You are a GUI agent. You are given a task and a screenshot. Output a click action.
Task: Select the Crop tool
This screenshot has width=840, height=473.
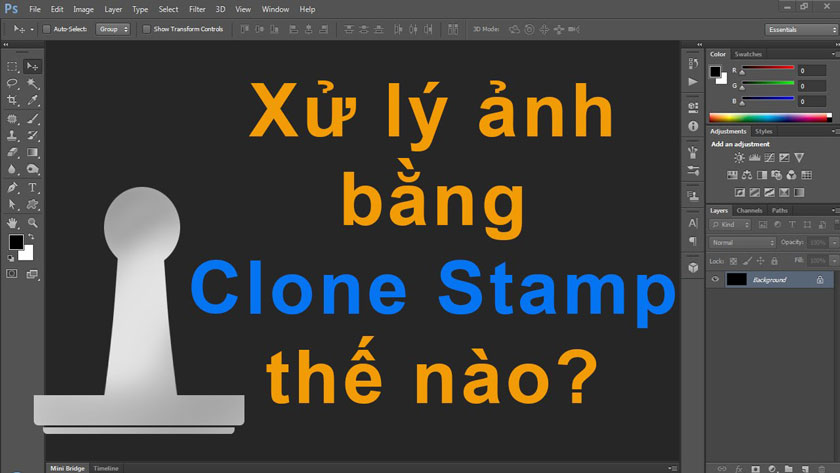[x=12, y=100]
